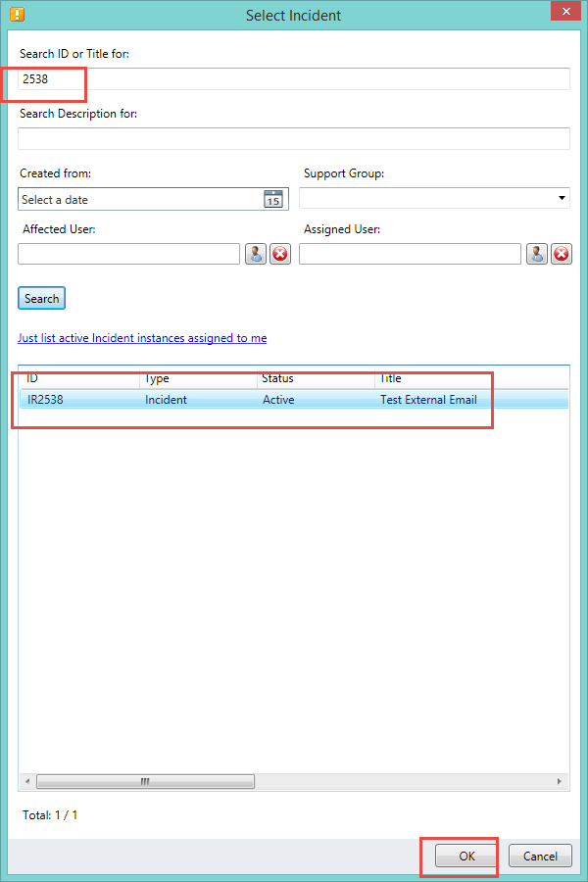Image resolution: width=588 pixels, height=882 pixels.
Task: Click the Search button
Action: 41,298
